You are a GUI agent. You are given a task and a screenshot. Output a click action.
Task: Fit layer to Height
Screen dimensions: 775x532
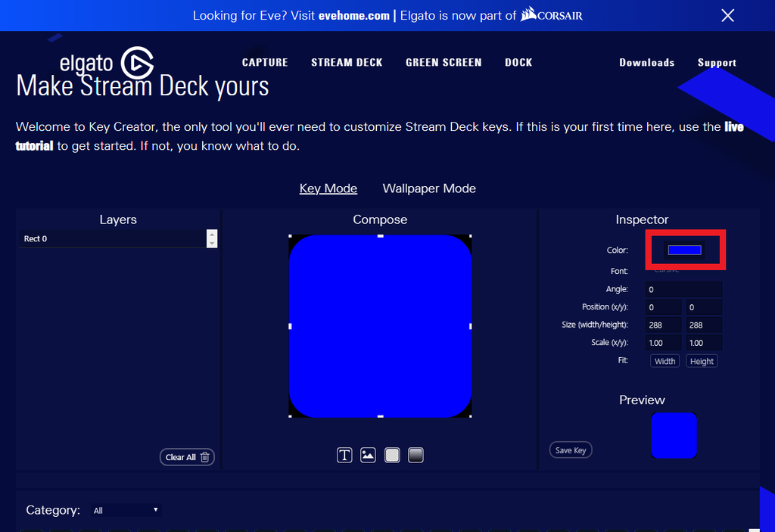point(702,361)
